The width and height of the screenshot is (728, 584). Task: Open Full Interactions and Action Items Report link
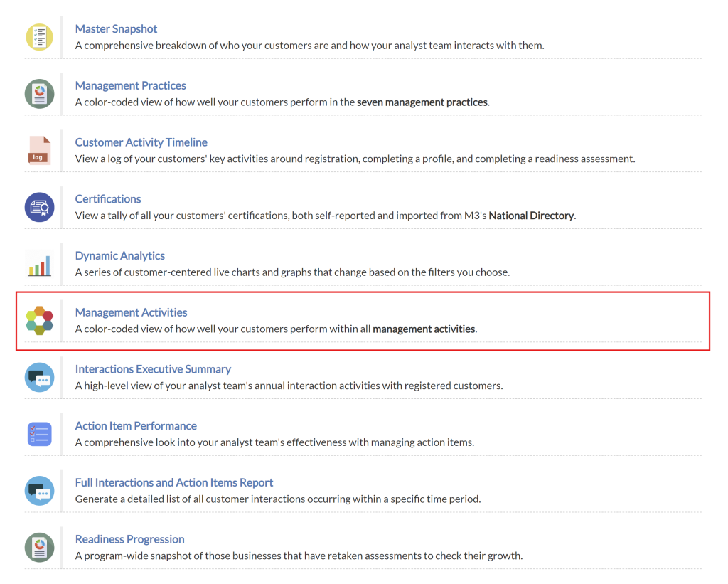[x=174, y=483]
